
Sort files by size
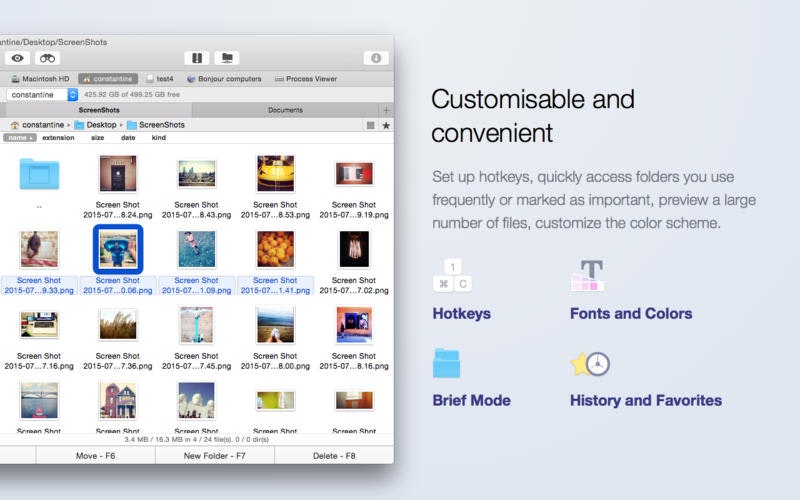pos(97,138)
